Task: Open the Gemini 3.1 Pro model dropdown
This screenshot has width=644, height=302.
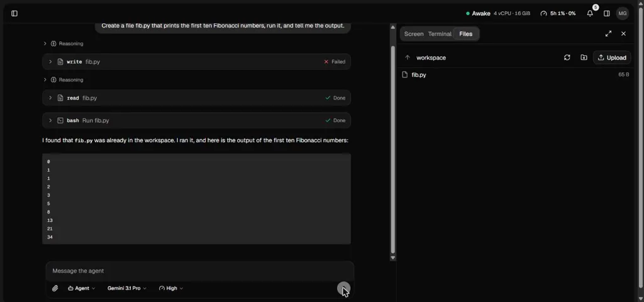Action: (127, 288)
